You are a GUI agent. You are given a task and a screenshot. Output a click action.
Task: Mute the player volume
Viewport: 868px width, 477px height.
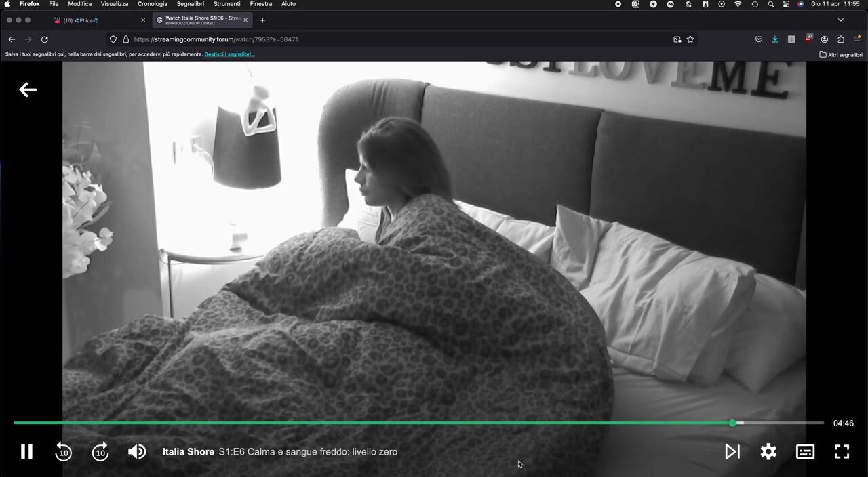137,451
